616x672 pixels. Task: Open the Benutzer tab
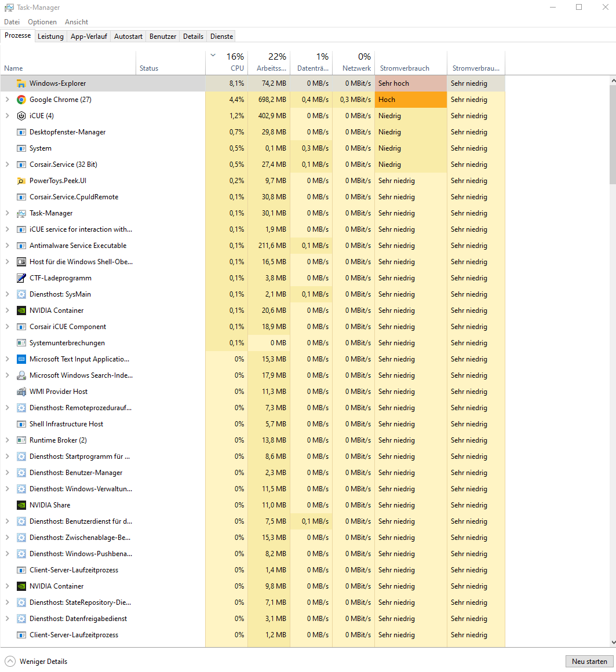coord(163,36)
